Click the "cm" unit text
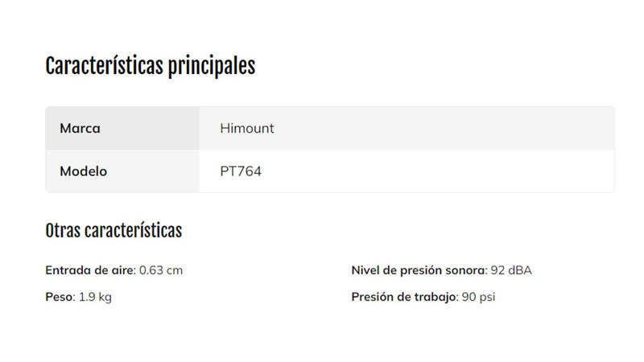This screenshot has height=362, width=644. point(174,270)
